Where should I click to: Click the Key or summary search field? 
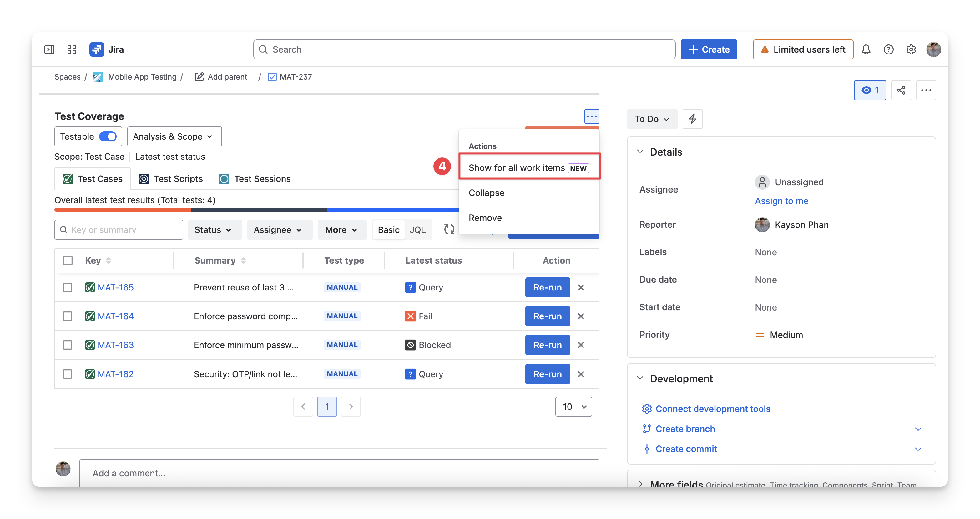click(x=119, y=230)
